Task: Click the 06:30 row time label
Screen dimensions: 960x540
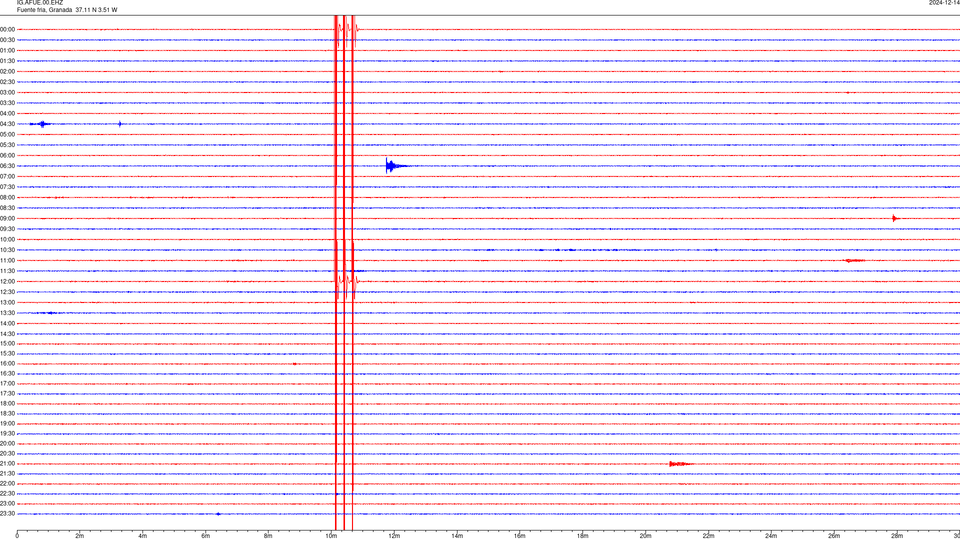Action: click(7, 166)
